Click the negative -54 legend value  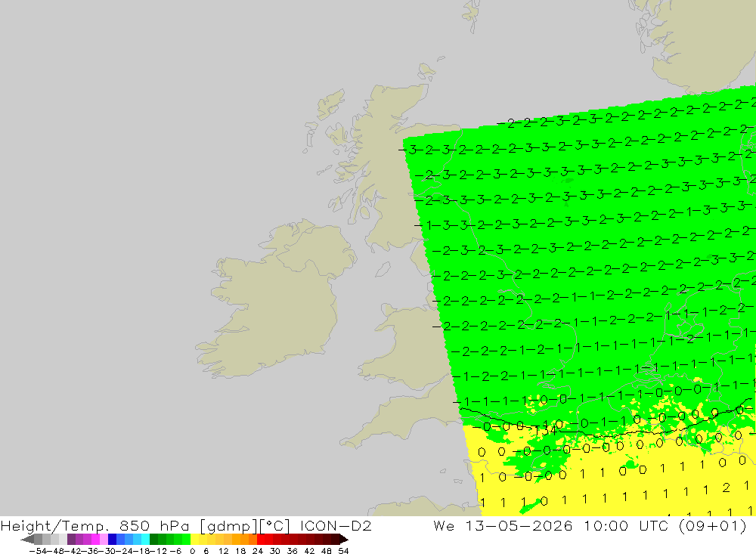pos(39,551)
